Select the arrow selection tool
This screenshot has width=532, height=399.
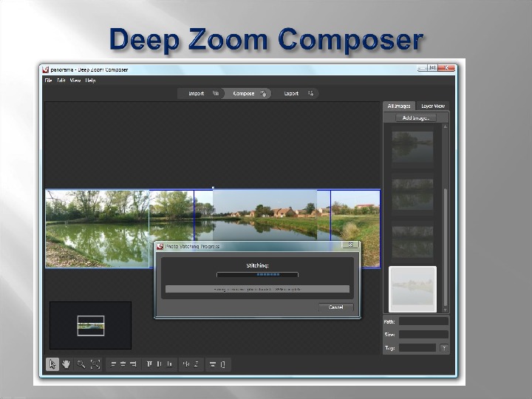coord(52,364)
